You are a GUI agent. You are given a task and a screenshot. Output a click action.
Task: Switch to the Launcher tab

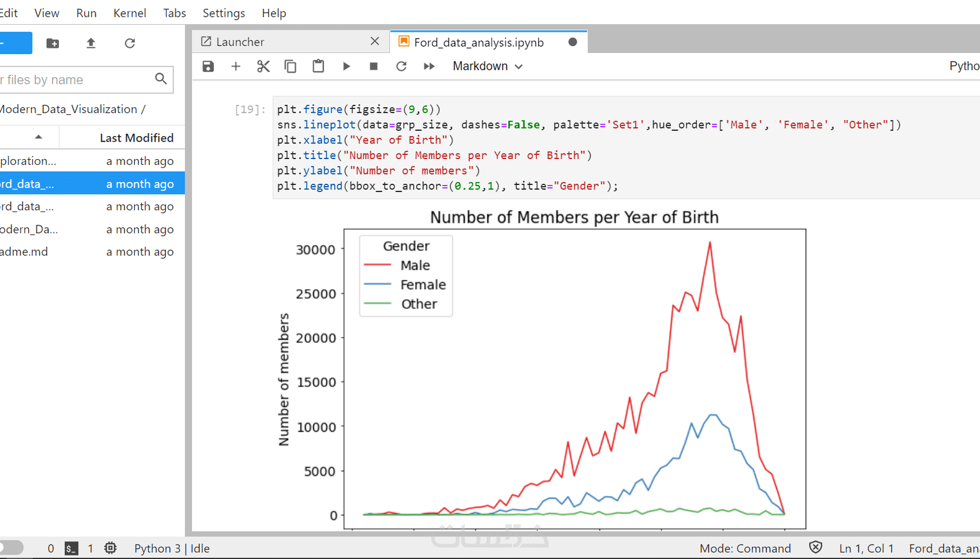240,41
